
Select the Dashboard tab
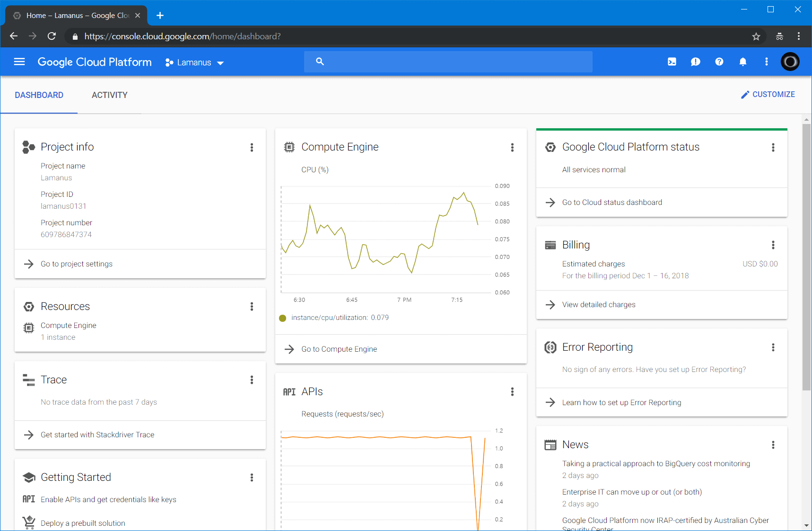pyautogui.click(x=39, y=95)
